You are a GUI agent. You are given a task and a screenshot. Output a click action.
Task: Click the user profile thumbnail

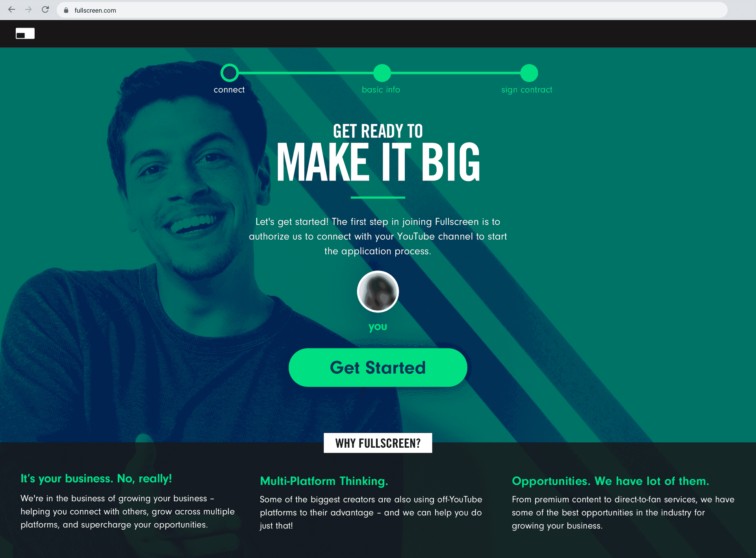[378, 291]
